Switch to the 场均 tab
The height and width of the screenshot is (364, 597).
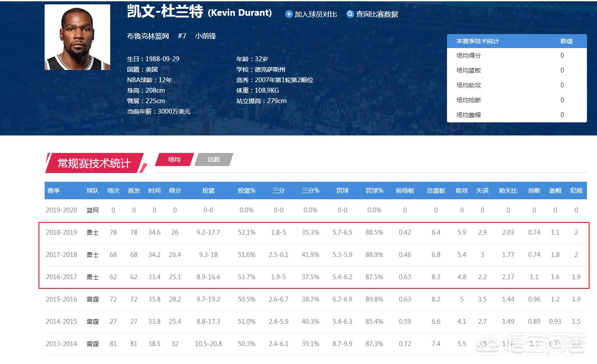pyautogui.click(x=174, y=159)
